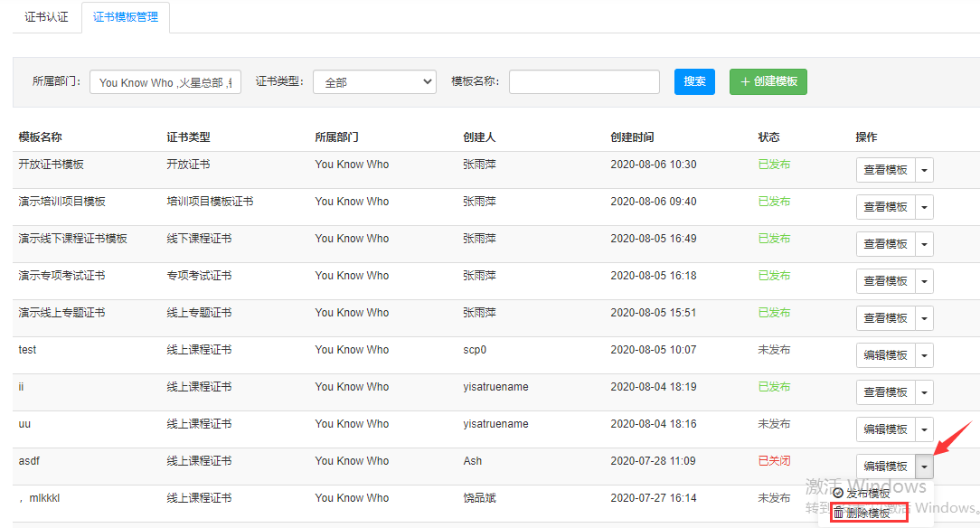Click 编辑模板 for the uu template
The width and height of the screenshot is (980, 528).
click(x=885, y=429)
